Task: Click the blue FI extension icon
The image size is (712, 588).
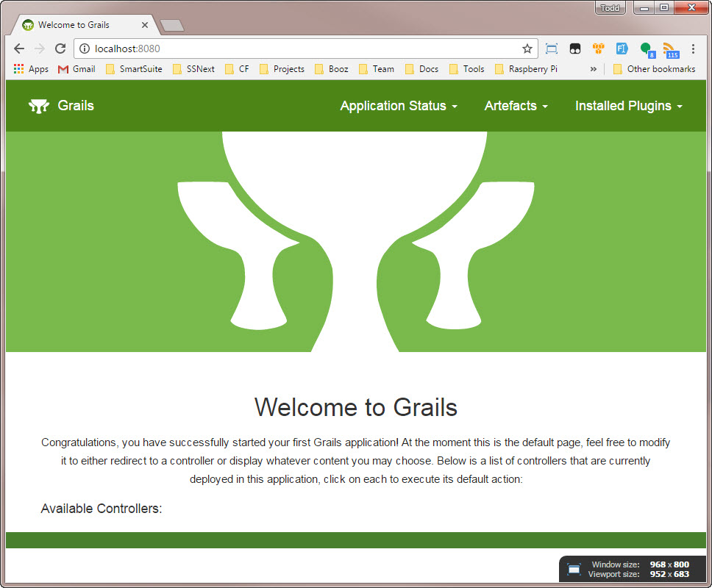Action: (622, 49)
